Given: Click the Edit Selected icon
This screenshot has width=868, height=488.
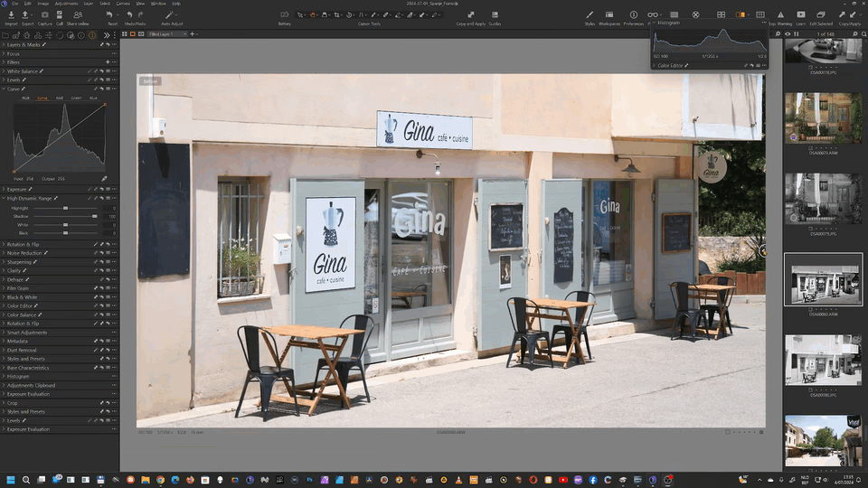Looking at the screenshot, I should (821, 15).
